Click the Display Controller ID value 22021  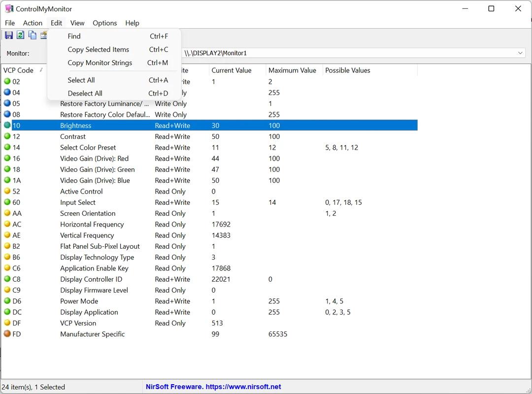click(221, 279)
